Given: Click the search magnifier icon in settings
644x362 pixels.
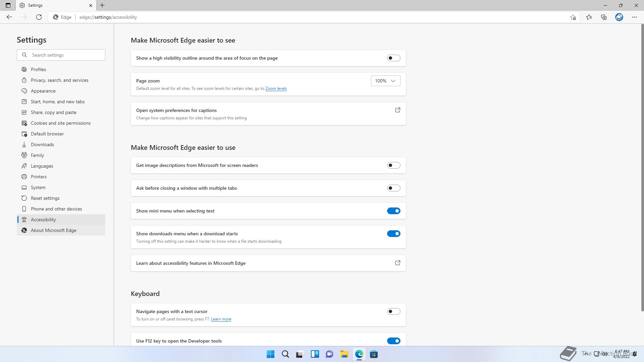Looking at the screenshot, I should tap(24, 55).
